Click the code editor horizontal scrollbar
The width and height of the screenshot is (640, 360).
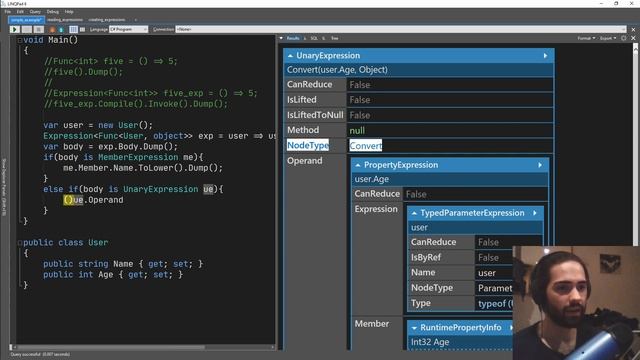tap(111, 347)
